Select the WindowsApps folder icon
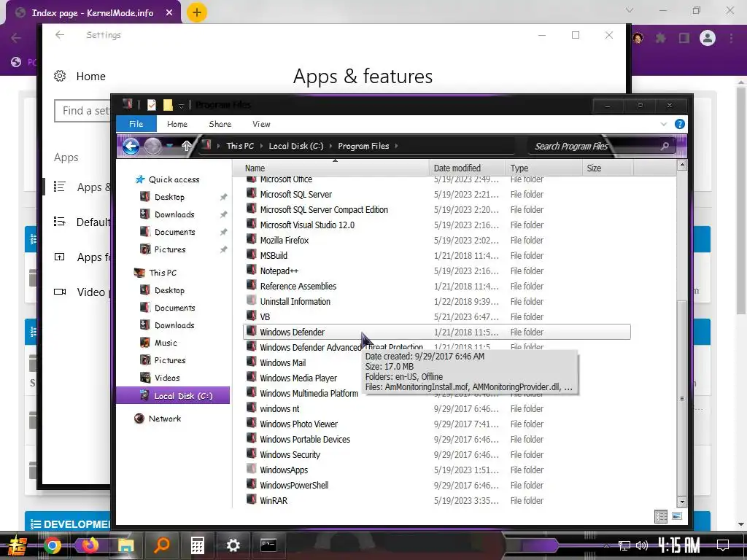 click(251, 469)
